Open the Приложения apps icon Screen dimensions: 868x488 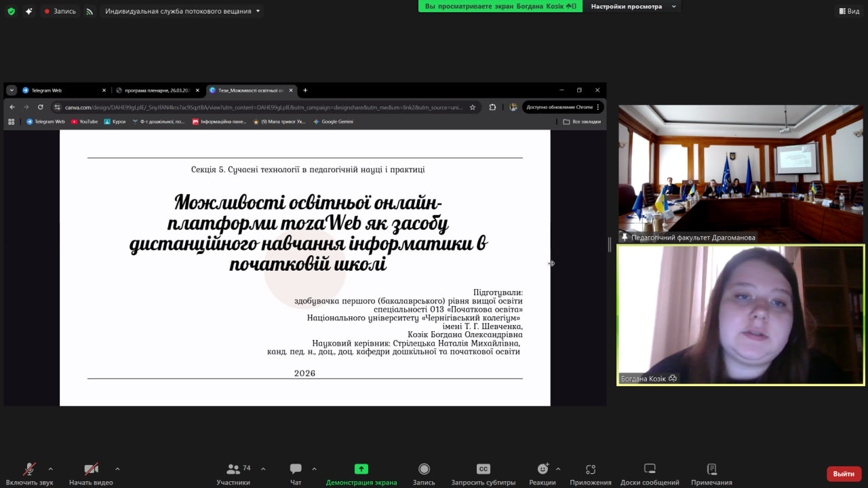(590, 469)
